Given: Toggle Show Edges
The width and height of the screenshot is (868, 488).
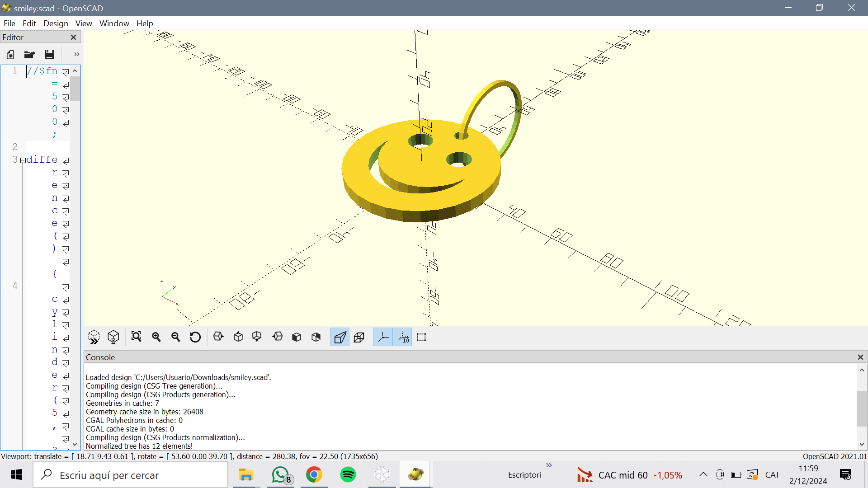Looking at the screenshot, I should point(421,337).
